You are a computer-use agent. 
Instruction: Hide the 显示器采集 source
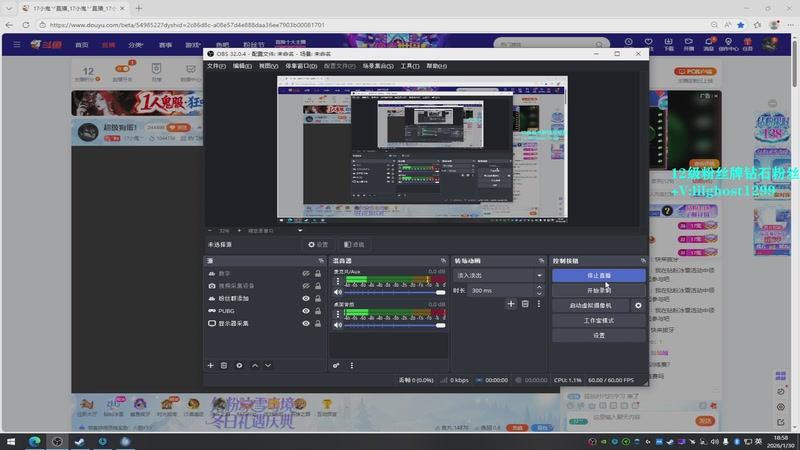(x=306, y=323)
